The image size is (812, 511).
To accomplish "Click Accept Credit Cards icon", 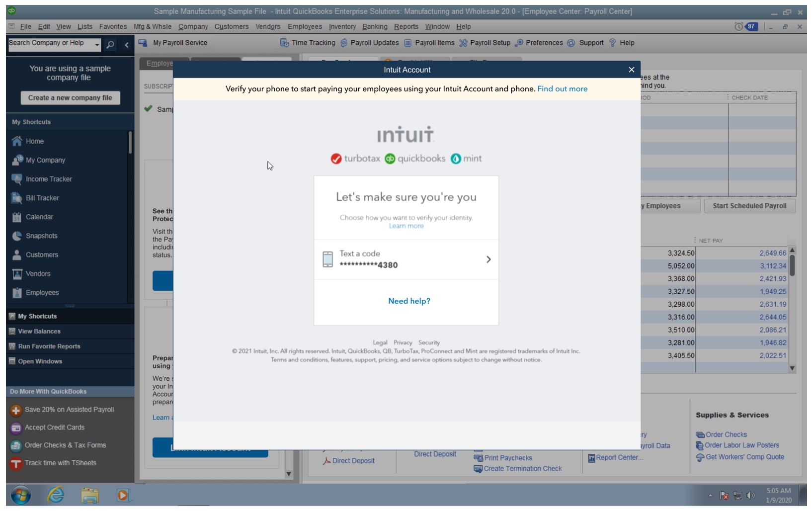I will pos(16,428).
